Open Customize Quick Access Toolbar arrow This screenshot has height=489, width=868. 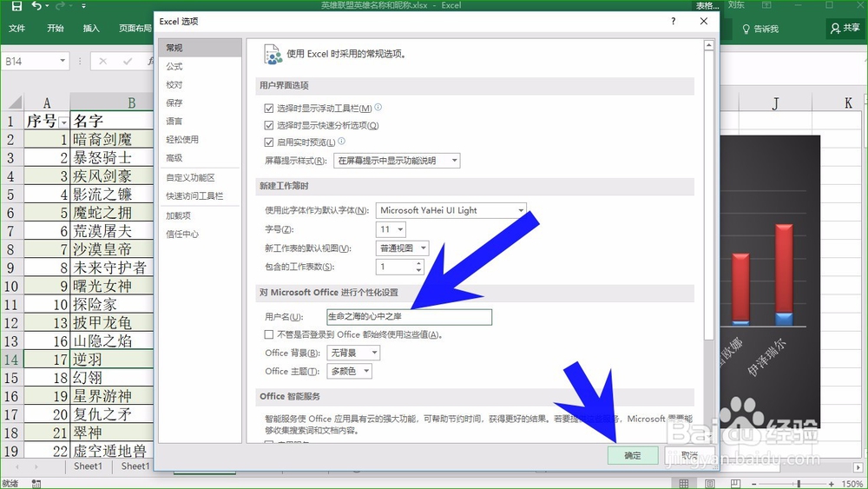pos(83,6)
